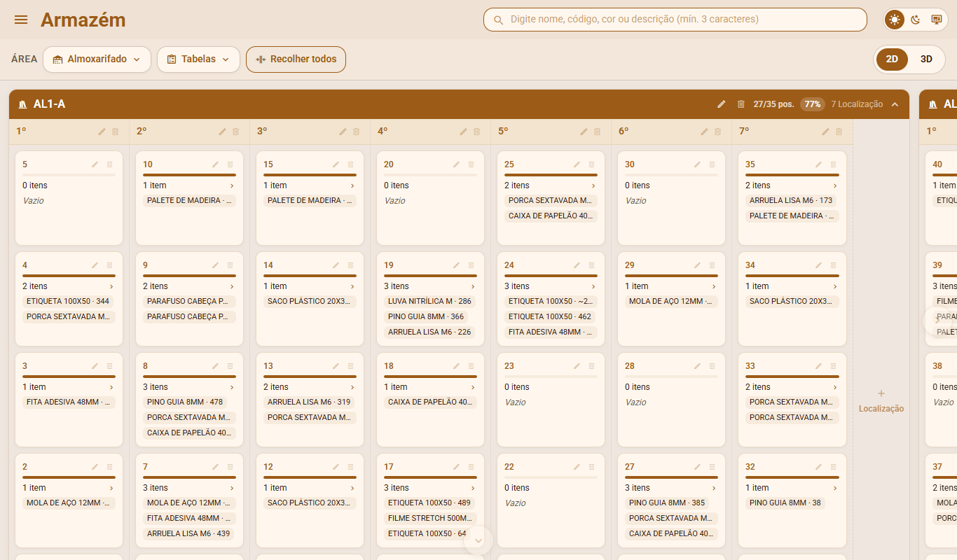Delete column 7º trash icon
The image size is (957, 560).
839,132
